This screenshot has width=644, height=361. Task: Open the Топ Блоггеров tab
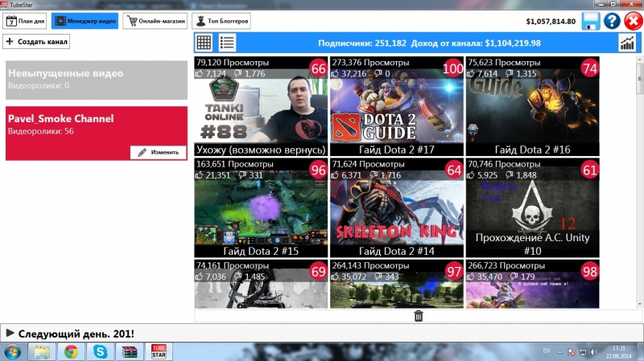pyautogui.click(x=221, y=21)
